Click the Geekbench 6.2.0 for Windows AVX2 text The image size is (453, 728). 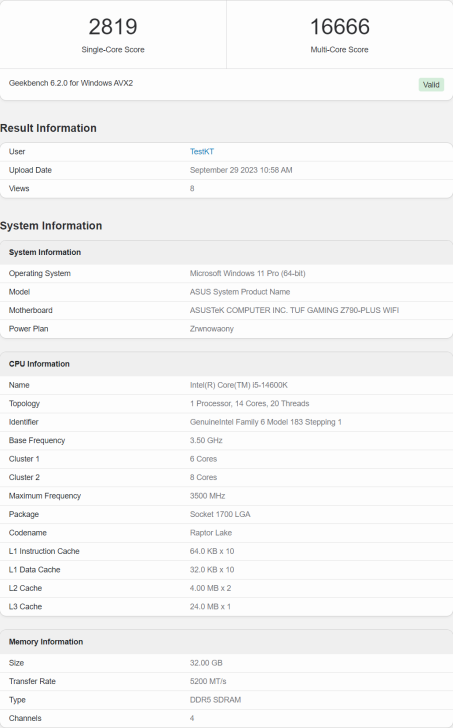[71, 83]
